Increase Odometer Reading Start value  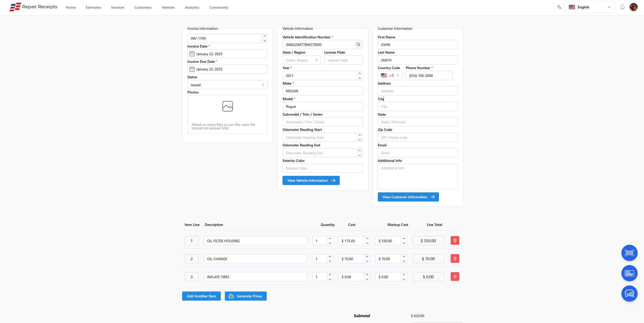tap(359, 135)
